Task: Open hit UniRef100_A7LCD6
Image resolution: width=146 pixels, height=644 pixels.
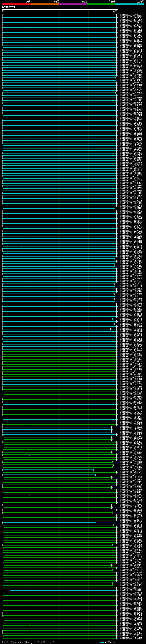Action: 131,27
